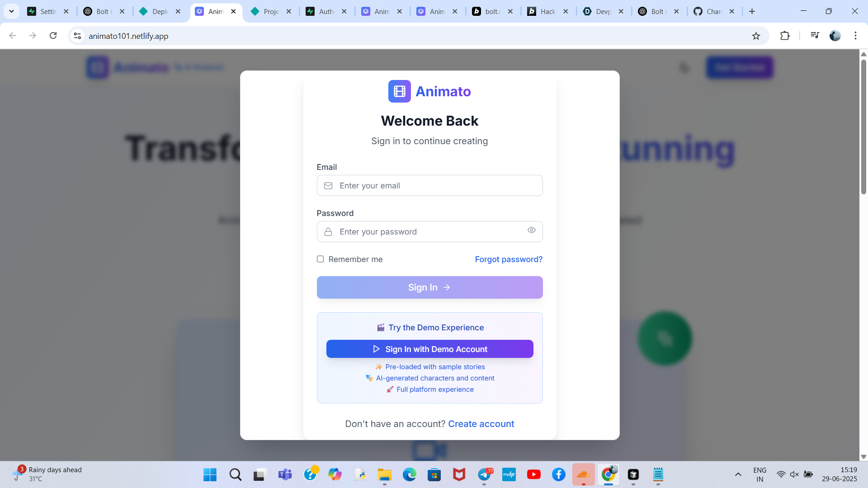Click the page vertical scrollbar thumb
This screenshot has height=488, width=868.
tap(863, 127)
